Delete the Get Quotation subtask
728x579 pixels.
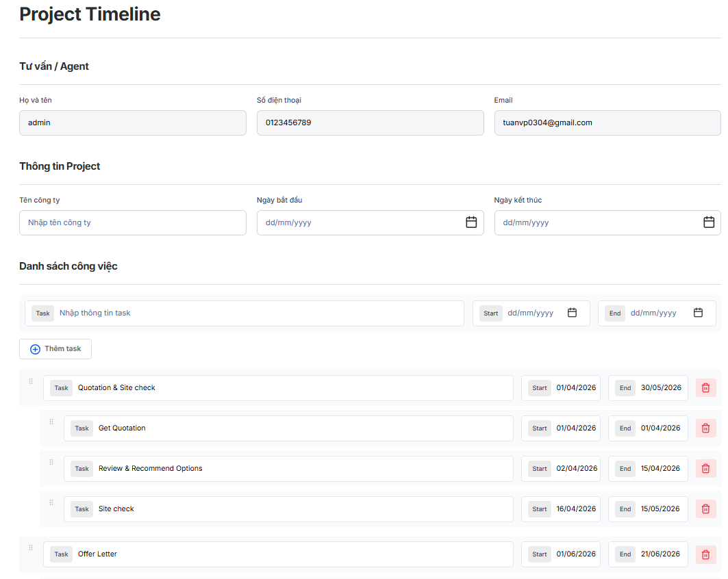pos(705,428)
